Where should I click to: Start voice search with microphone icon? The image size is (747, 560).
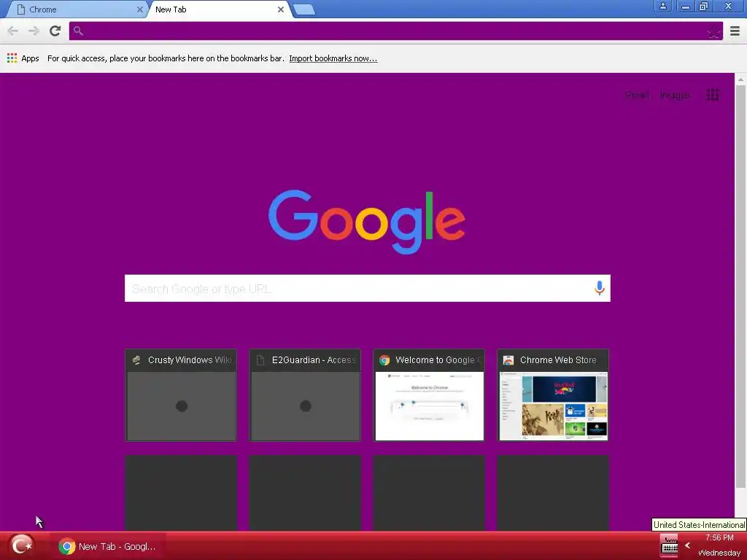pos(600,287)
